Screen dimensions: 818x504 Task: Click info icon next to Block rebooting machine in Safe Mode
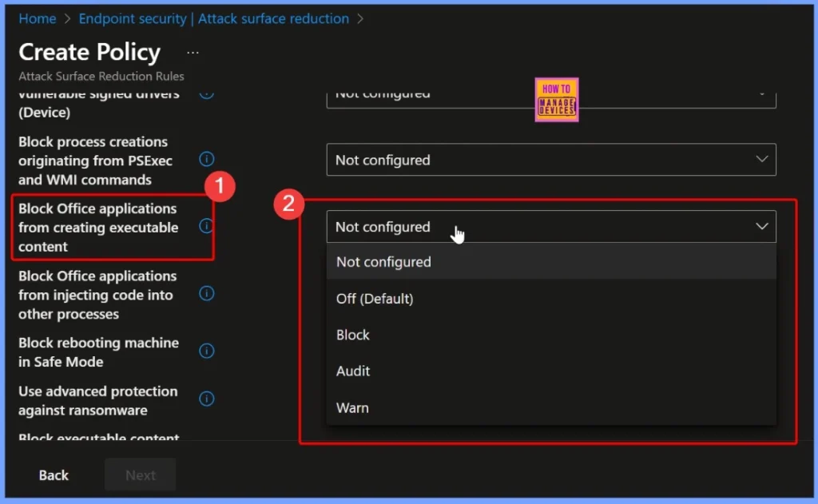[x=207, y=351]
